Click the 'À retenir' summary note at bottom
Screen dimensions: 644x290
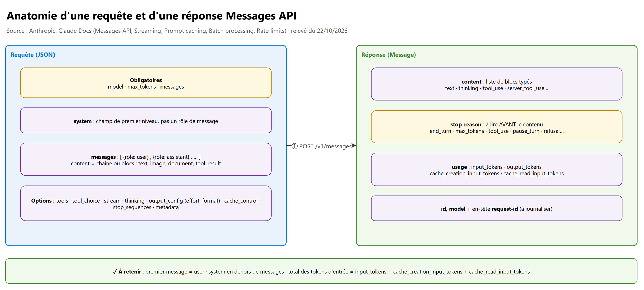pyautogui.click(x=321, y=271)
